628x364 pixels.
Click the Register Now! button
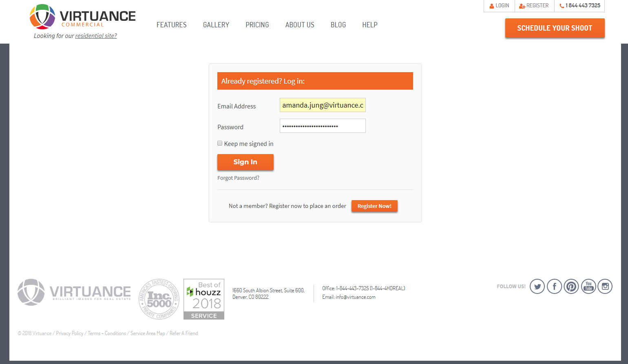(x=374, y=206)
